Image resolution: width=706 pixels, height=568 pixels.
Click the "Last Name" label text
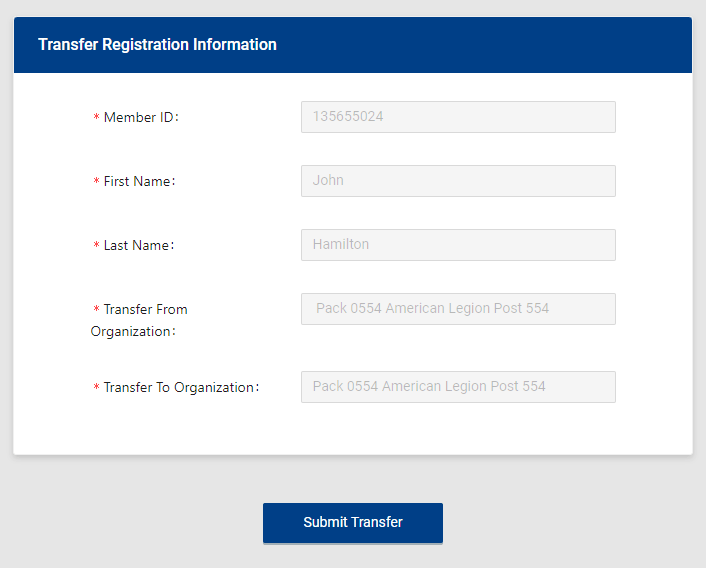click(x=138, y=246)
